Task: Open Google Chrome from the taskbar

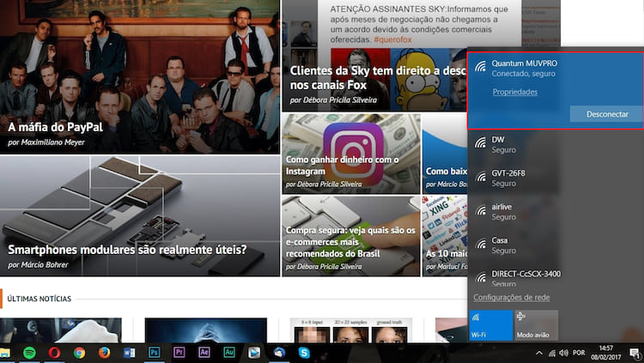Action: [x=79, y=353]
